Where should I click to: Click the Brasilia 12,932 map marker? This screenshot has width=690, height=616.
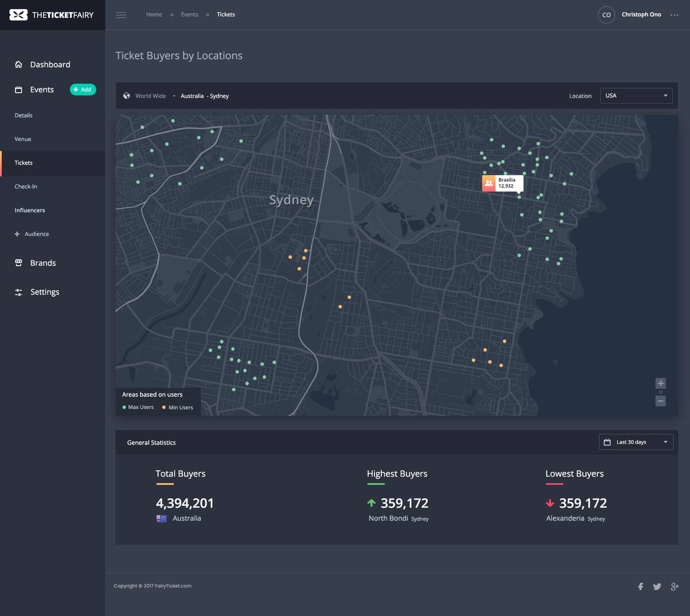[x=503, y=183]
